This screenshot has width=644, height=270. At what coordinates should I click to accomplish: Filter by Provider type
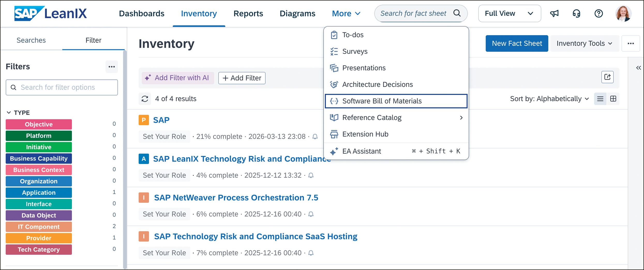point(39,238)
